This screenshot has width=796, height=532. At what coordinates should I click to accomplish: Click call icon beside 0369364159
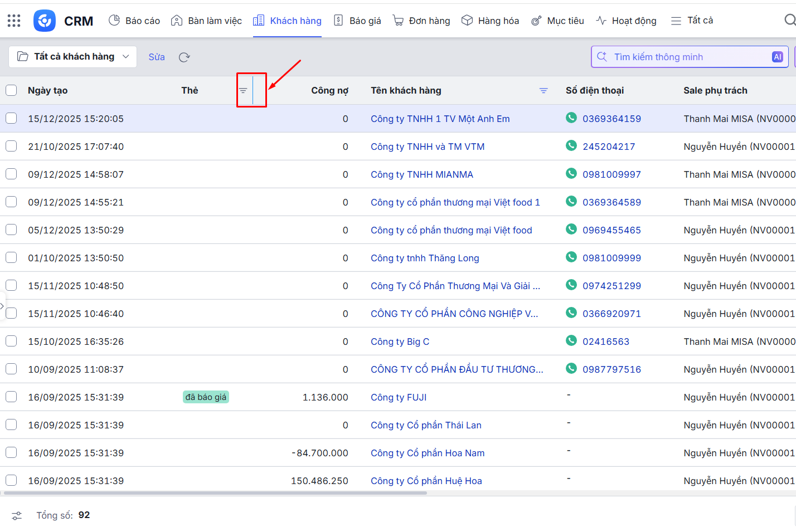571,118
